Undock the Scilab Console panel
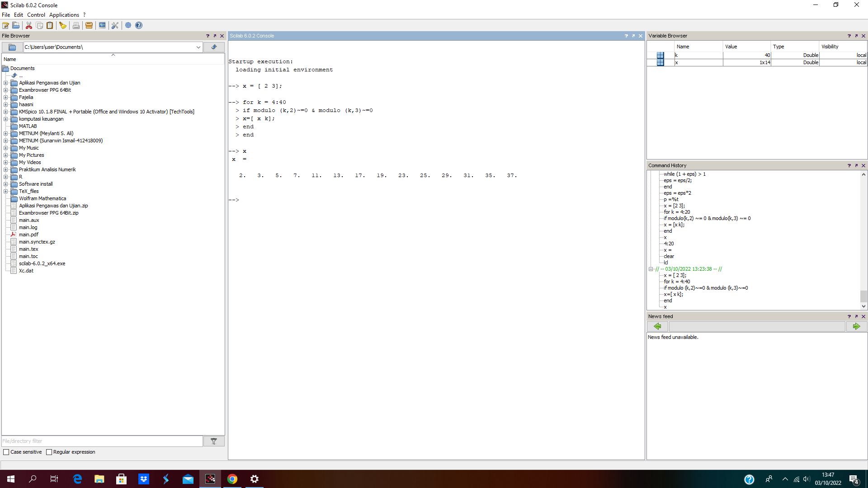868x488 pixels. click(633, 36)
